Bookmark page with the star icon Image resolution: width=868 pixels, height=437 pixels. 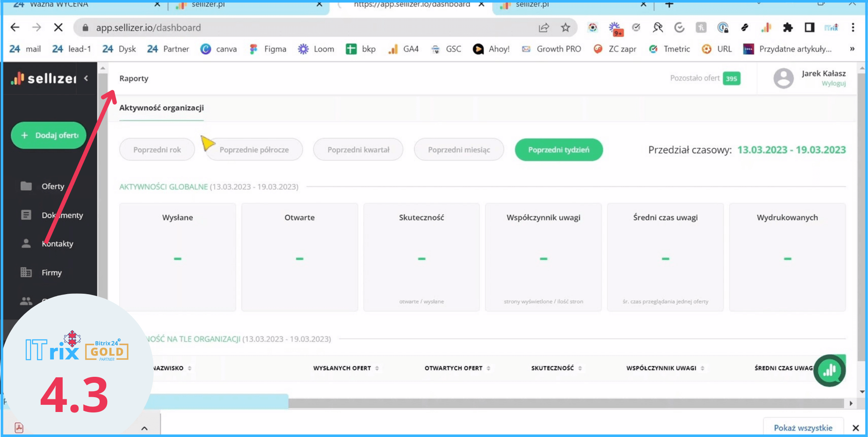click(565, 28)
